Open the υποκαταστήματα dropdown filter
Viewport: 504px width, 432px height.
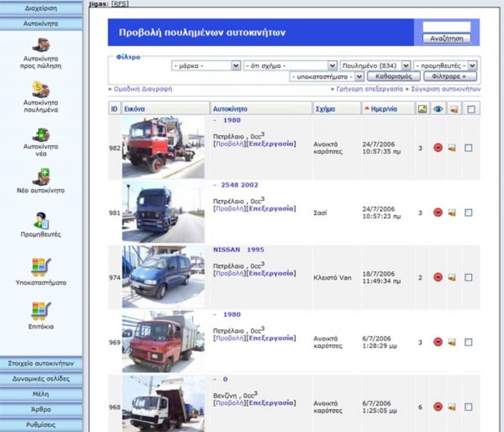point(326,76)
